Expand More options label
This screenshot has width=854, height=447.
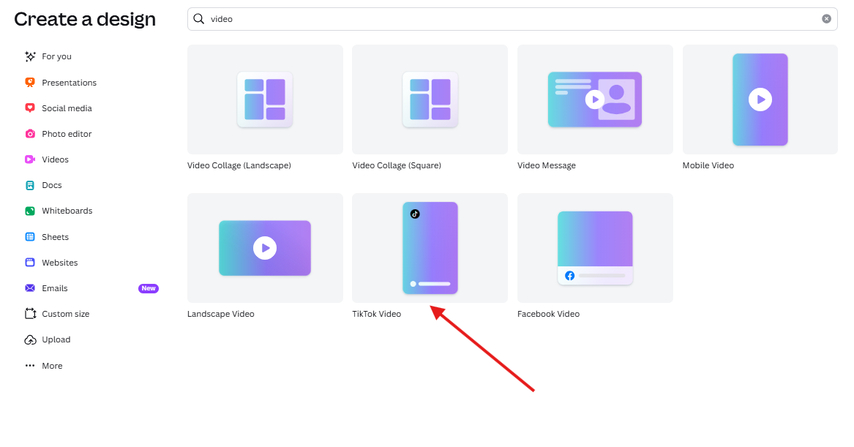tap(52, 366)
